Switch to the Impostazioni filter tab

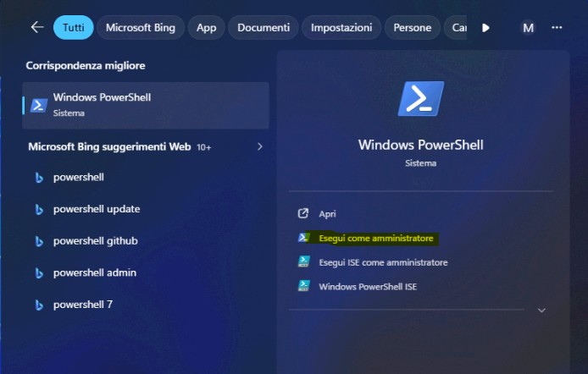click(x=341, y=27)
